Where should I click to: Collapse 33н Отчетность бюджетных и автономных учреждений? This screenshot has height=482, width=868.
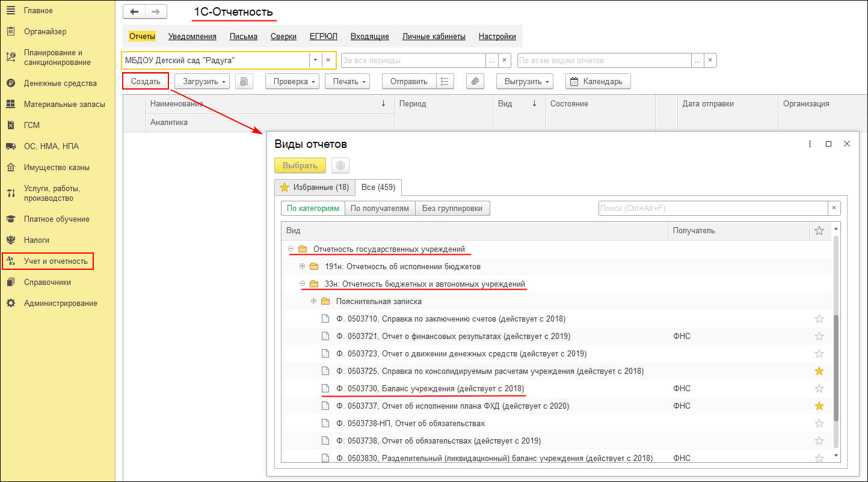303,284
